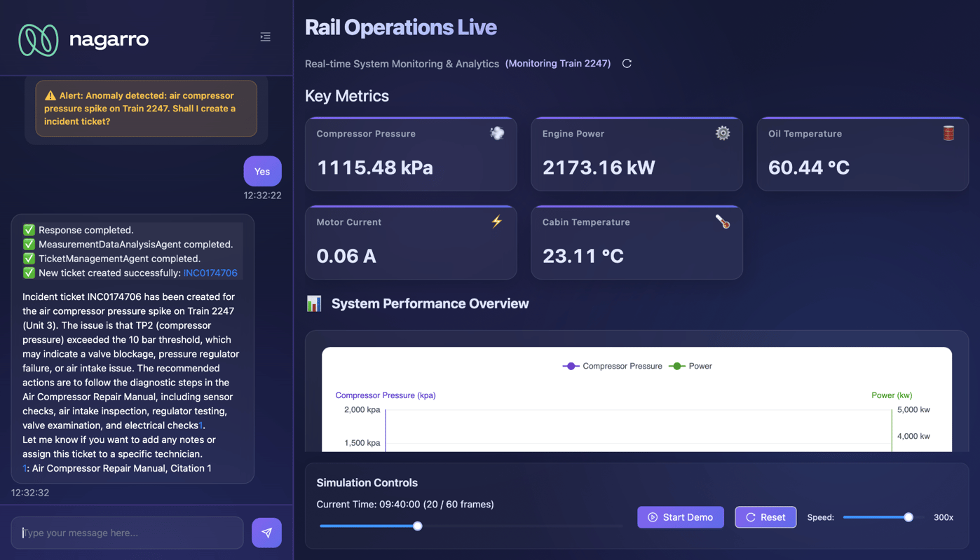Click the Oil Temperature barrel icon
Screen dimensions: 980x560
pos(948,133)
